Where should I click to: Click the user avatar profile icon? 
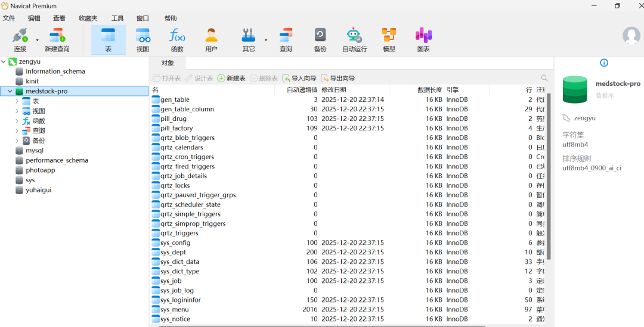631,36
